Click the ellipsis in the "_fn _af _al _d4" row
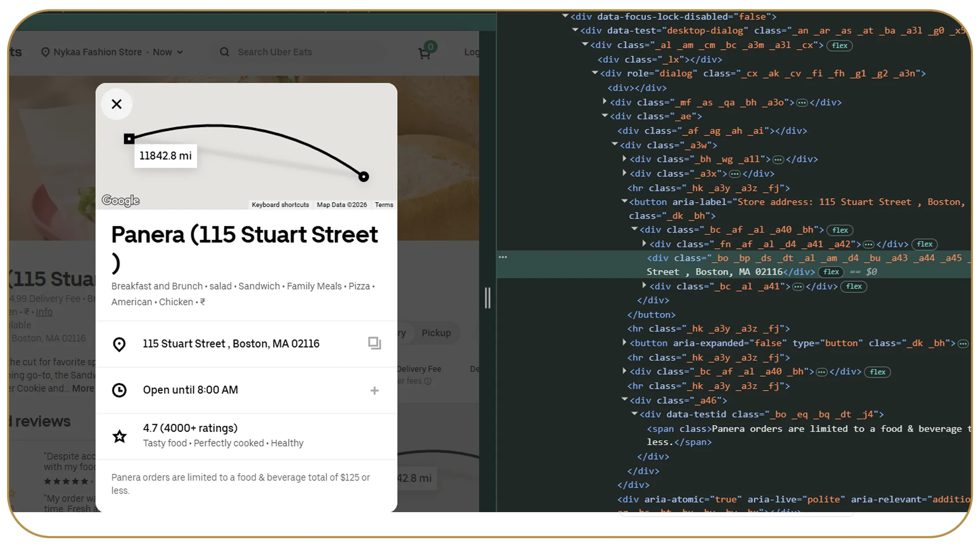The height and width of the screenshot is (547, 980). click(868, 244)
